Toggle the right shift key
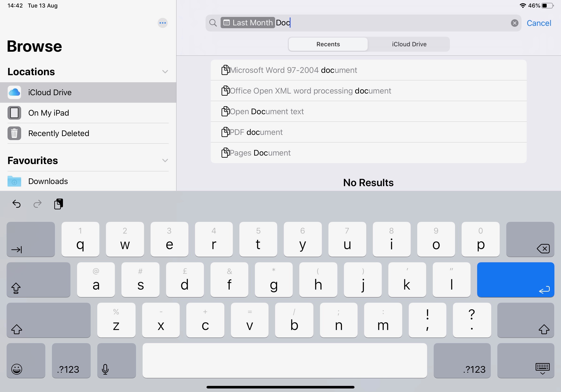The image size is (561, 392). pyautogui.click(x=526, y=320)
